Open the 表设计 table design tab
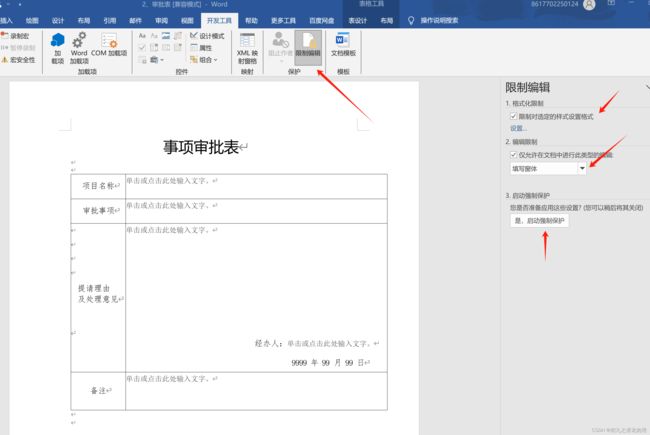Image resolution: width=650 pixels, height=435 pixels. coord(357,20)
